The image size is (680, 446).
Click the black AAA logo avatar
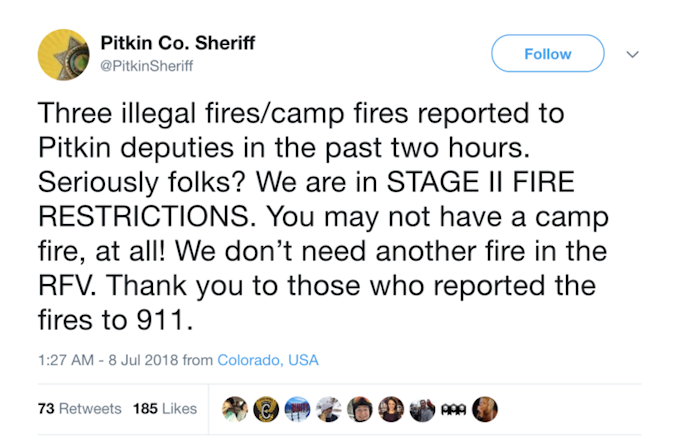pyautogui.click(x=453, y=409)
